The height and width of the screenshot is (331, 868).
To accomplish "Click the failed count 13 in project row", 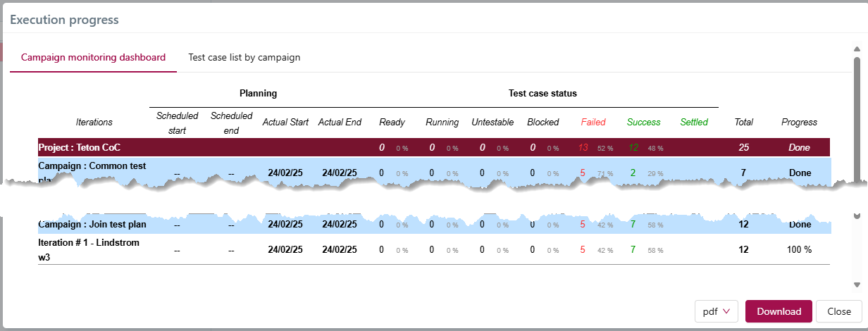I will pyautogui.click(x=583, y=148).
